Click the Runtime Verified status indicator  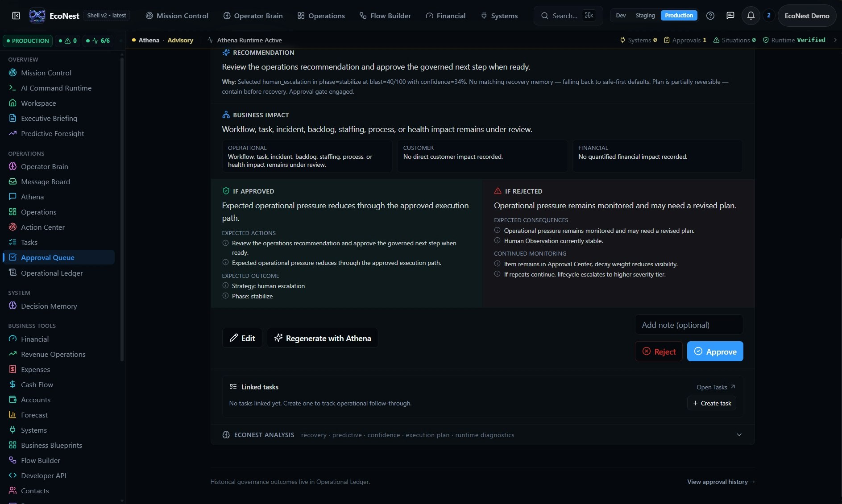[794, 40]
